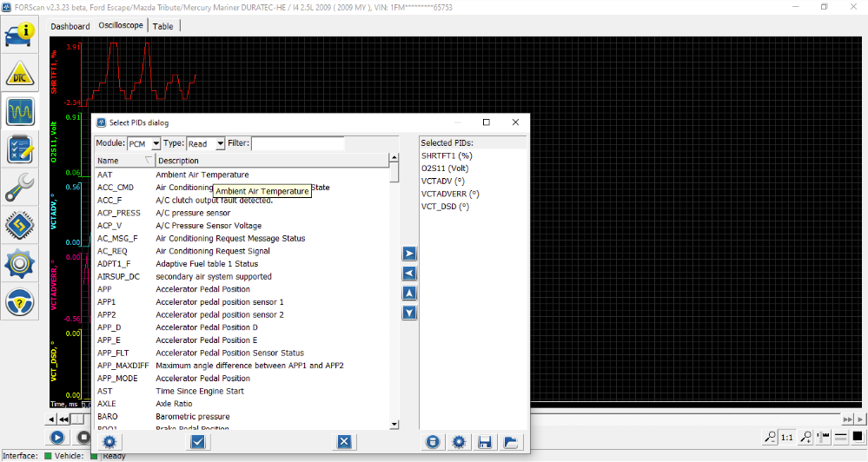Image resolution: width=868 pixels, height=462 pixels.
Task: Add the highlighted PID with the right arrow
Action: click(409, 254)
